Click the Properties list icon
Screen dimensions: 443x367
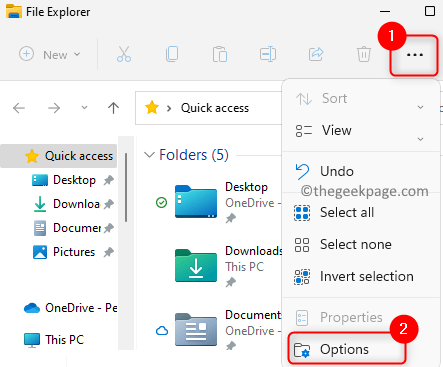point(302,318)
